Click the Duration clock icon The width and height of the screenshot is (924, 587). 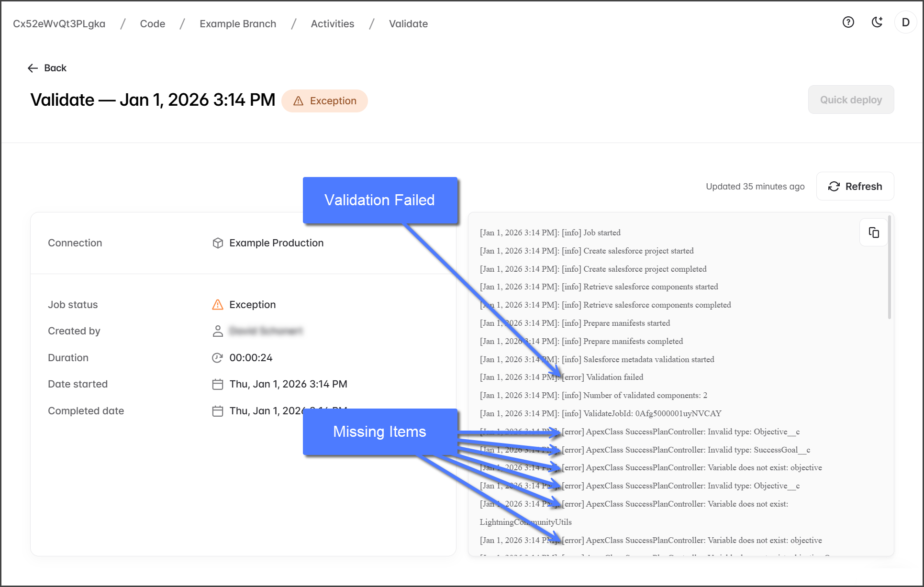pyautogui.click(x=218, y=358)
